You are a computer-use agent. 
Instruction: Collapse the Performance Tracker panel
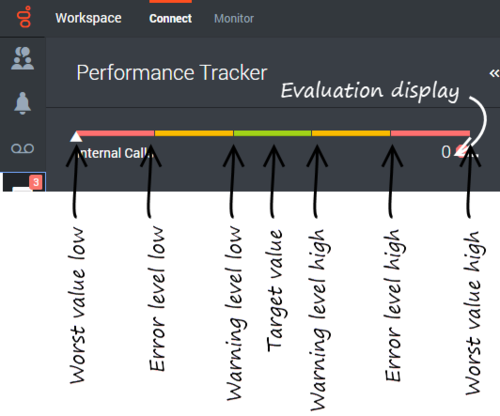[494, 73]
